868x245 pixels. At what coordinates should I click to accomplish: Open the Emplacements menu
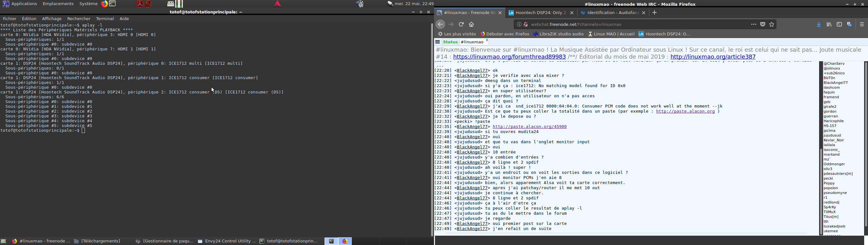[x=58, y=4]
